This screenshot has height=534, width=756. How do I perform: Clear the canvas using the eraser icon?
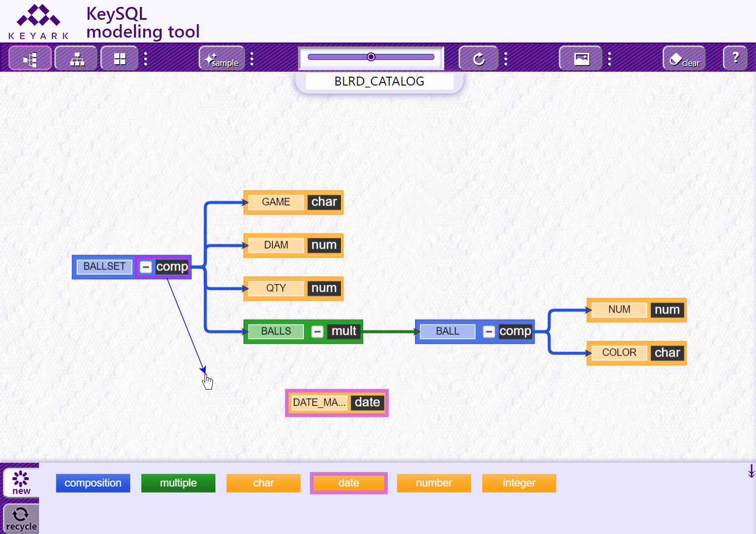point(684,59)
